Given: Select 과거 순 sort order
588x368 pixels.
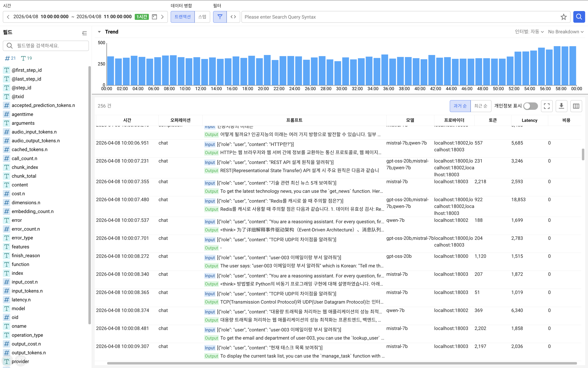Looking at the screenshot, I should (460, 106).
